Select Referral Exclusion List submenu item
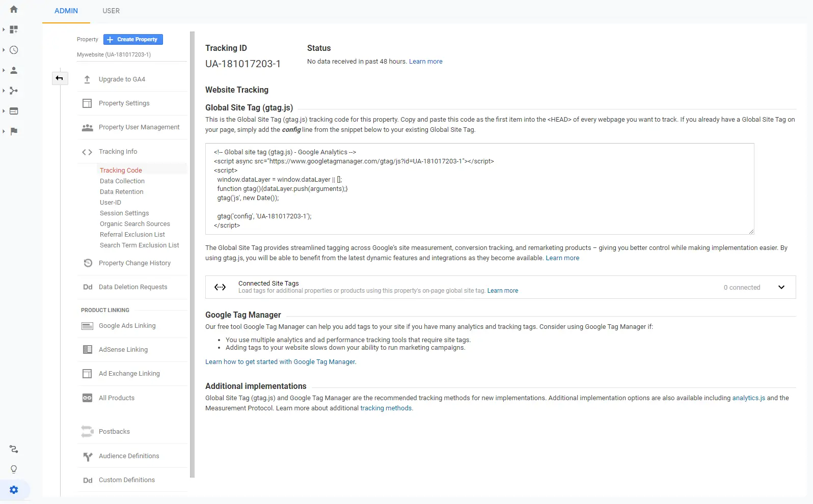This screenshot has height=504, width=813. pos(132,235)
